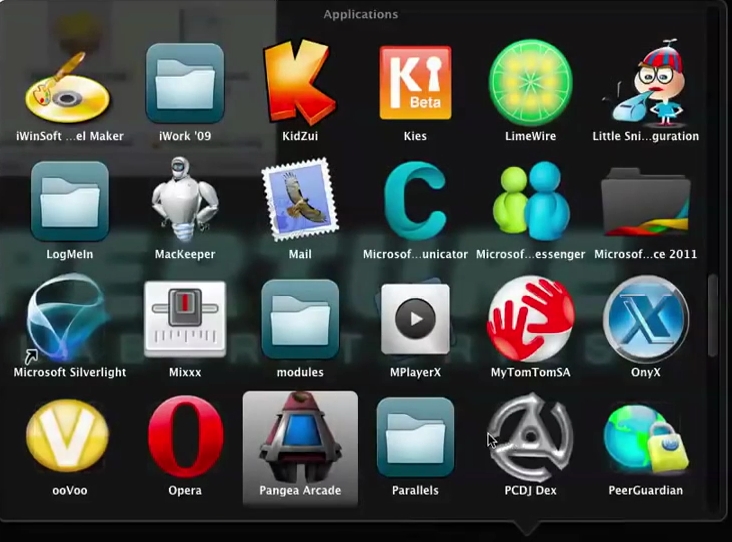This screenshot has width=732, height=542.
Task: Open the LogMeIn folder
Action: coord(70,201)
